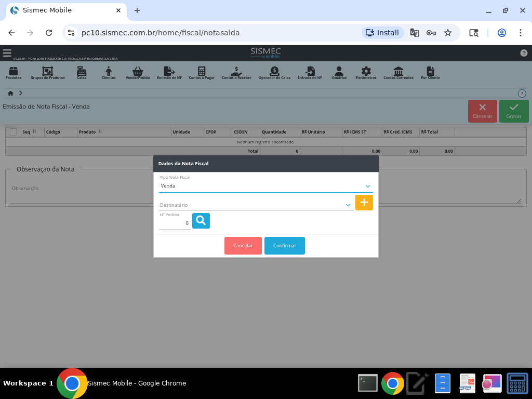Open Emissão de NF toolbar icon
The width and height of the screenshot is (532, 399).
coord(169,73)
